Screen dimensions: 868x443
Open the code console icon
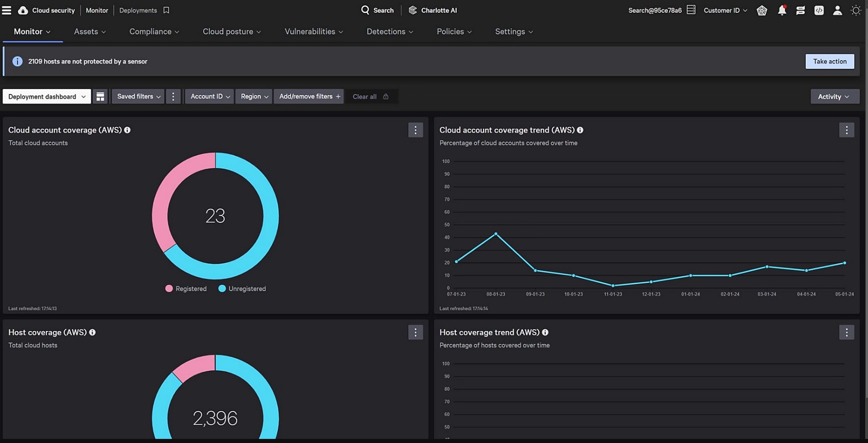tap(819, 10)
